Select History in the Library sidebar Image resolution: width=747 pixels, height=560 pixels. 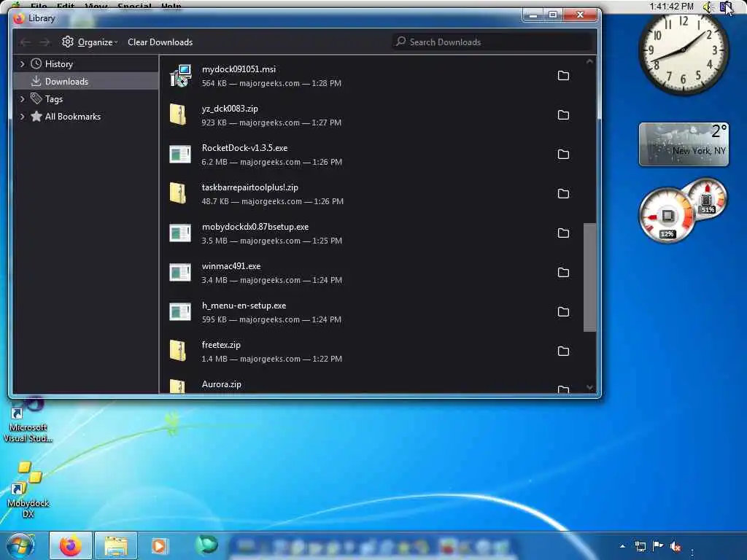point(58,64)
